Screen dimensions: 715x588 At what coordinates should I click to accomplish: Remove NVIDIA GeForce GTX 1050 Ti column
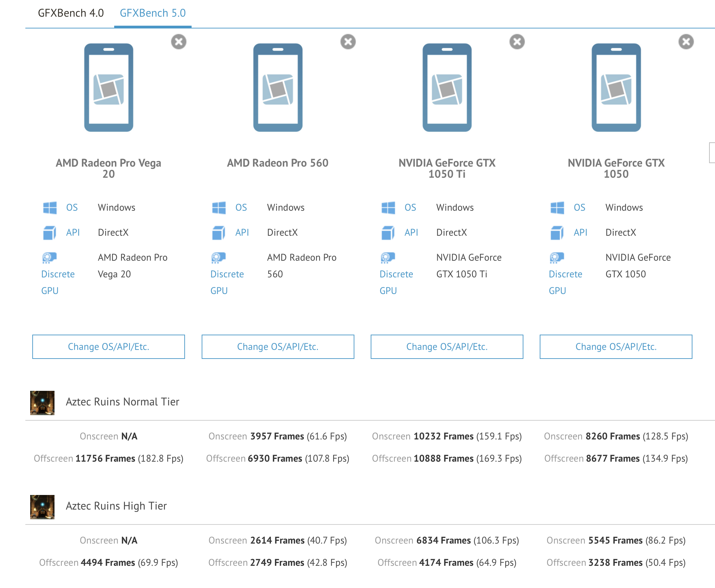pos(517,42)
